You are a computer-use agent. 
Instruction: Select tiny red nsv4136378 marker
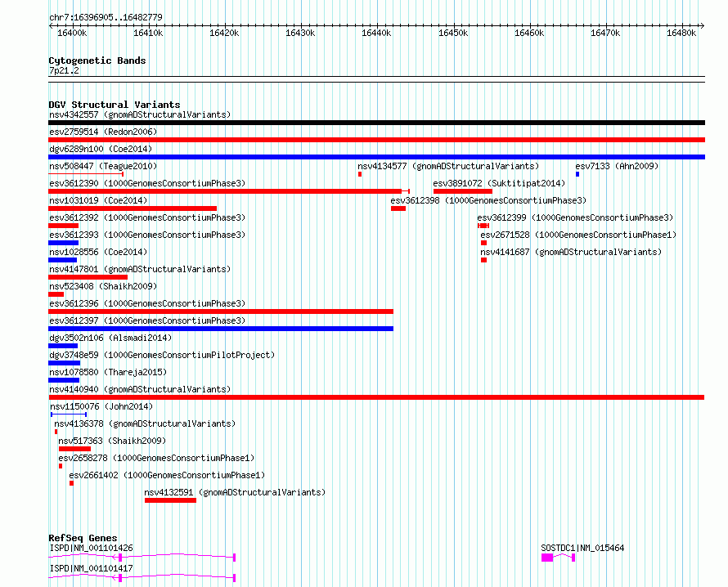coord(56,432)
